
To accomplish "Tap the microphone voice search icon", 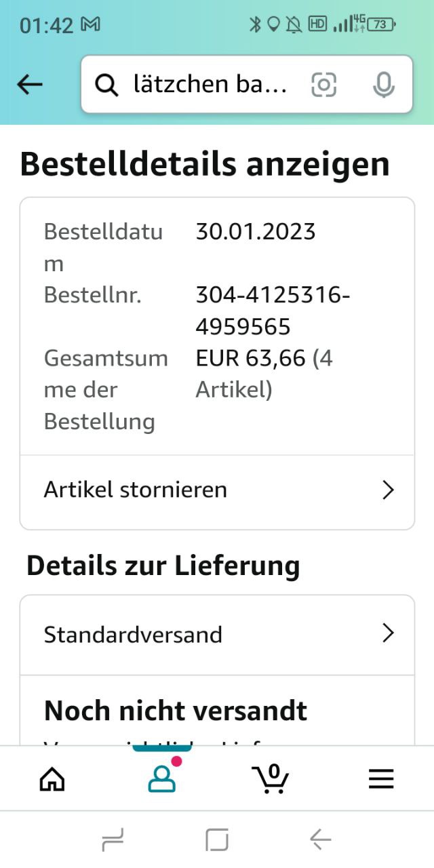I will tap(384, 85).
